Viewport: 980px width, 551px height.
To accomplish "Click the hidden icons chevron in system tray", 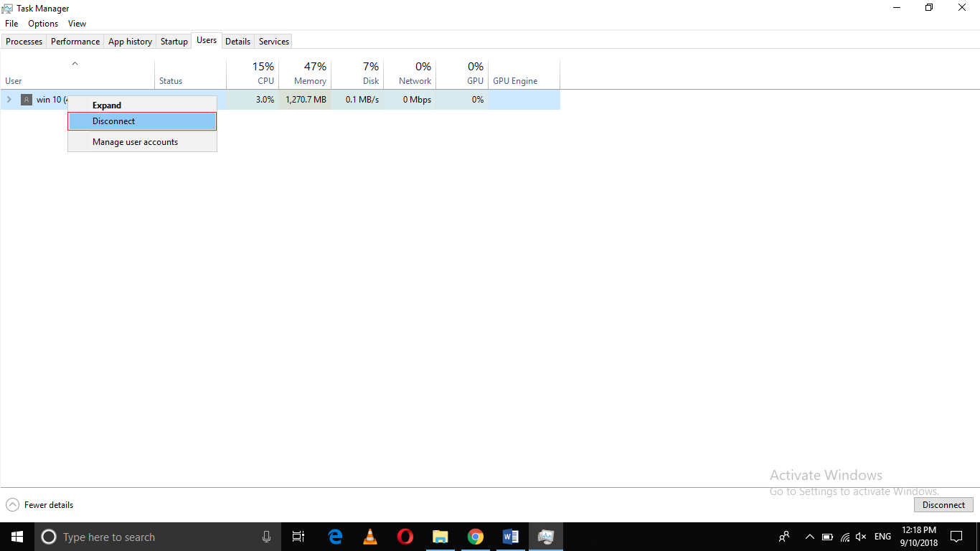I will pyautogui.click(x=809, y=537).
